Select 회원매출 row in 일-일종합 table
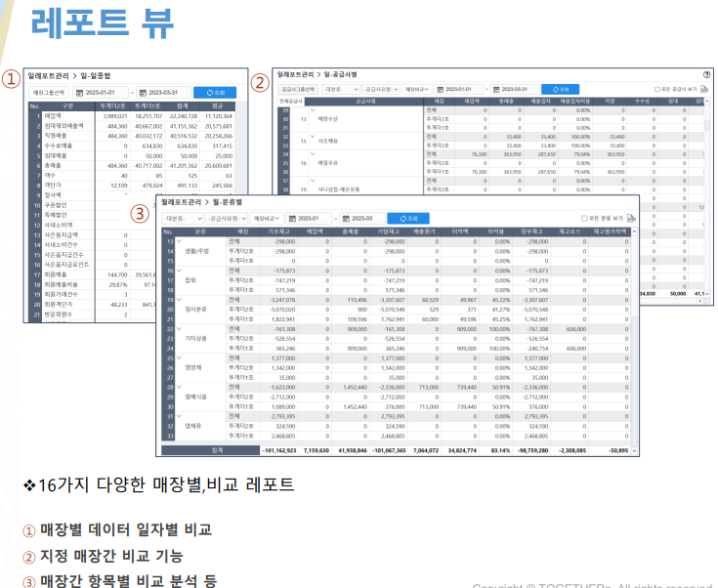 point(93,274)
